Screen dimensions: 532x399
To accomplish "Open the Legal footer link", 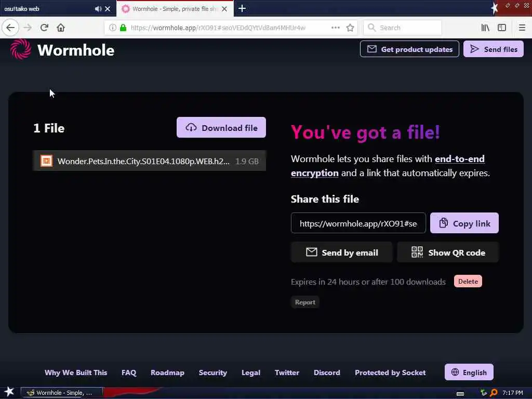I will click(x=251, y=373).
